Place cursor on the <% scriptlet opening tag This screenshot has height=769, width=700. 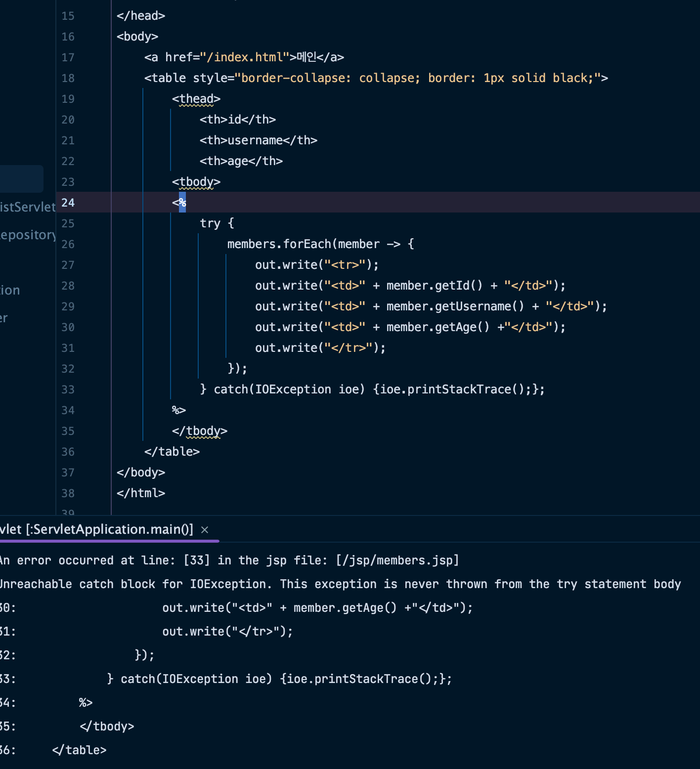click(179, 203)
